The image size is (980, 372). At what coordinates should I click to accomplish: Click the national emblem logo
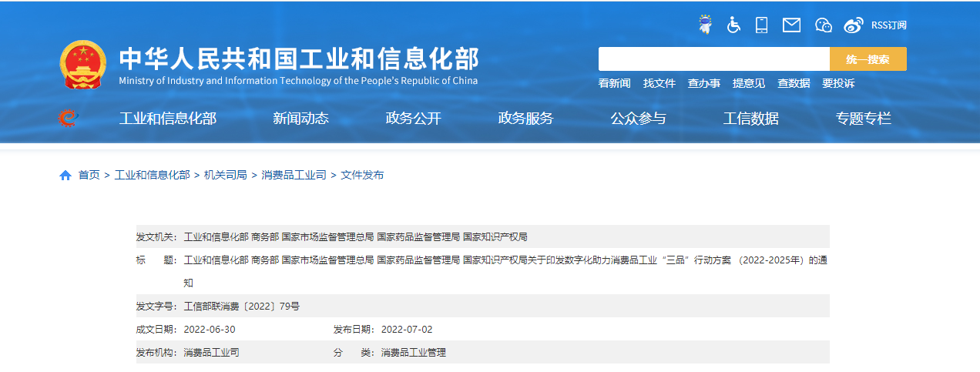82,65
